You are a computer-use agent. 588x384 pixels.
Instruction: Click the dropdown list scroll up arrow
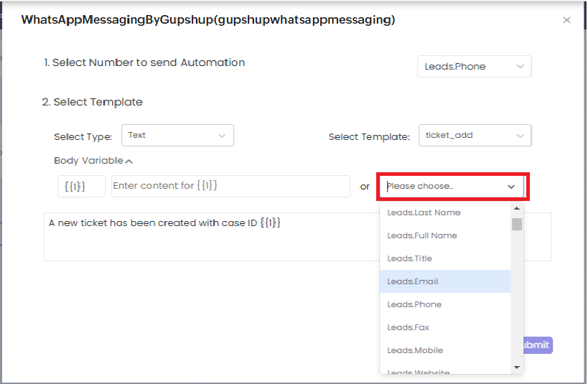pos(517,208)
